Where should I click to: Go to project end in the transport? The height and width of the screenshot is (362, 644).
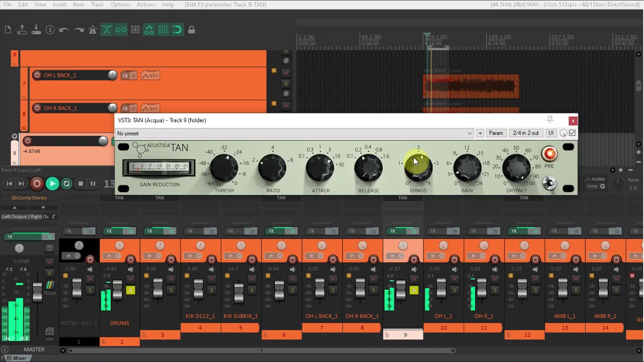[21, 184]
